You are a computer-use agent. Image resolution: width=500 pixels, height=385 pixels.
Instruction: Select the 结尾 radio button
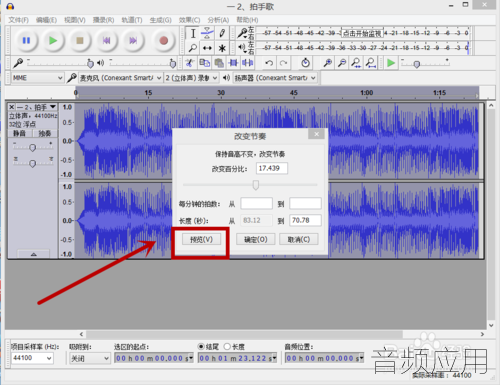point(201,347)
